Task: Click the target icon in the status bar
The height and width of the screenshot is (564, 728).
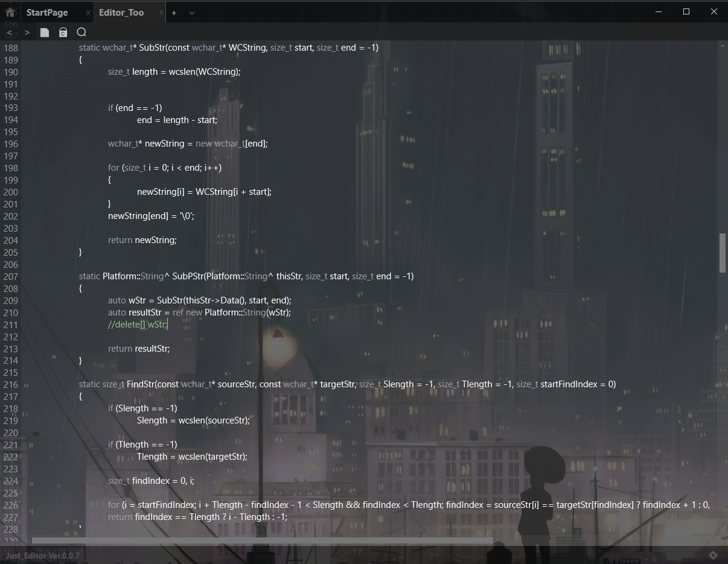Action: 713,555
